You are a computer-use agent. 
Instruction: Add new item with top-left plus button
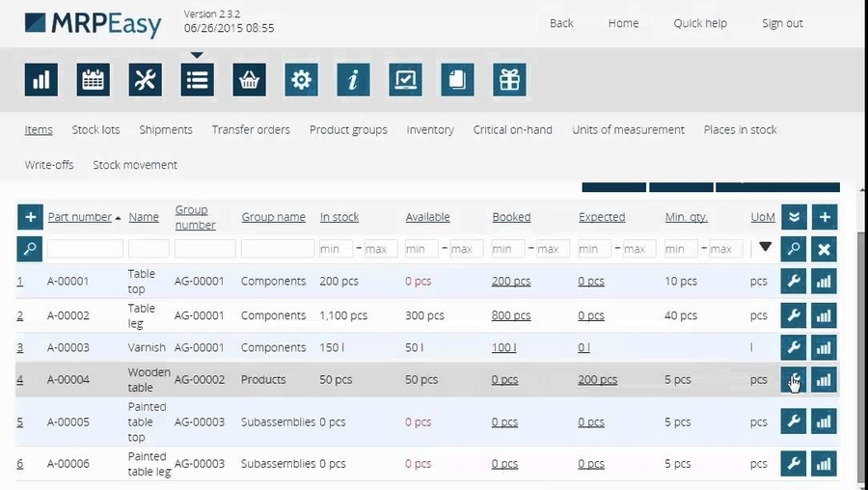click(x=29, y=217)
